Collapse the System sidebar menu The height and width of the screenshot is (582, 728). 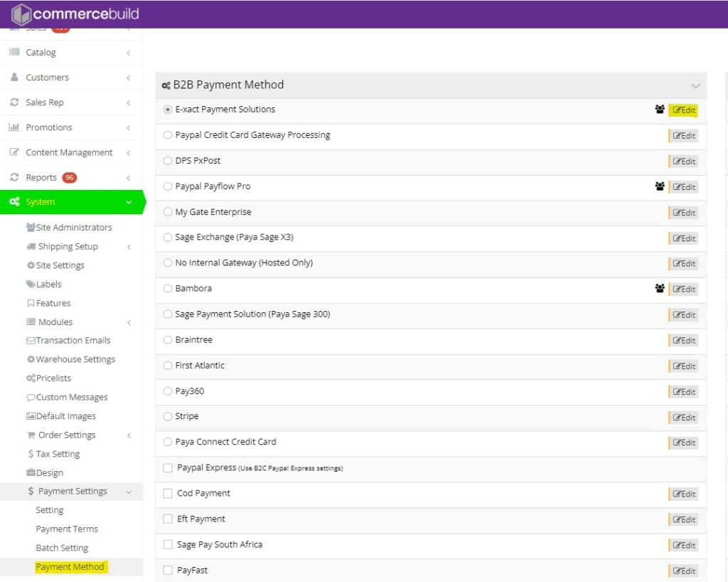129,202
